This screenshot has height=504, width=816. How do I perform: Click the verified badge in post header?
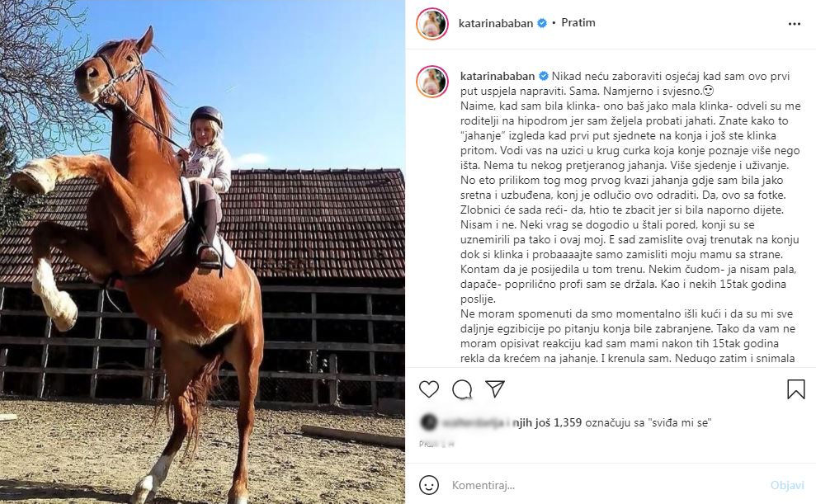[542, 23]
